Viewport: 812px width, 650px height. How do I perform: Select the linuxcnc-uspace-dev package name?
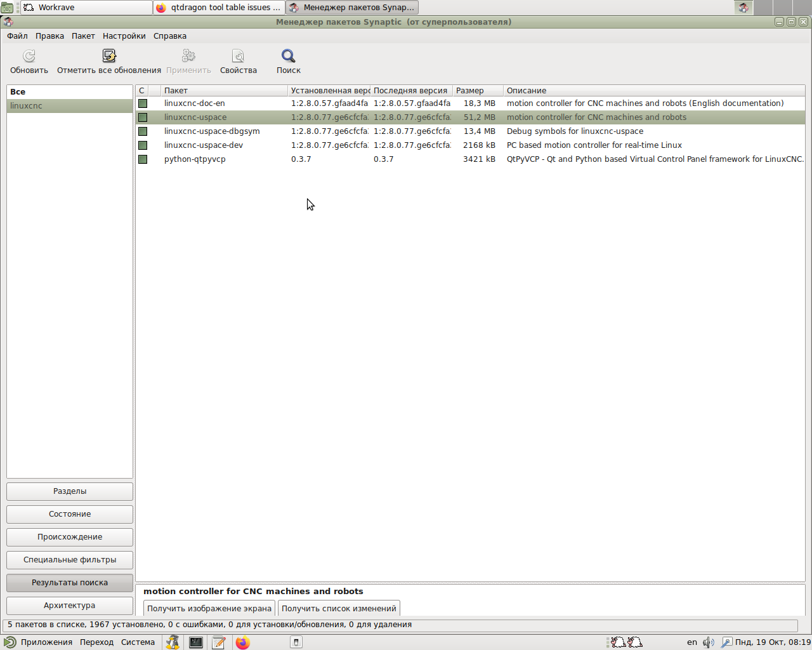(204, 145)
